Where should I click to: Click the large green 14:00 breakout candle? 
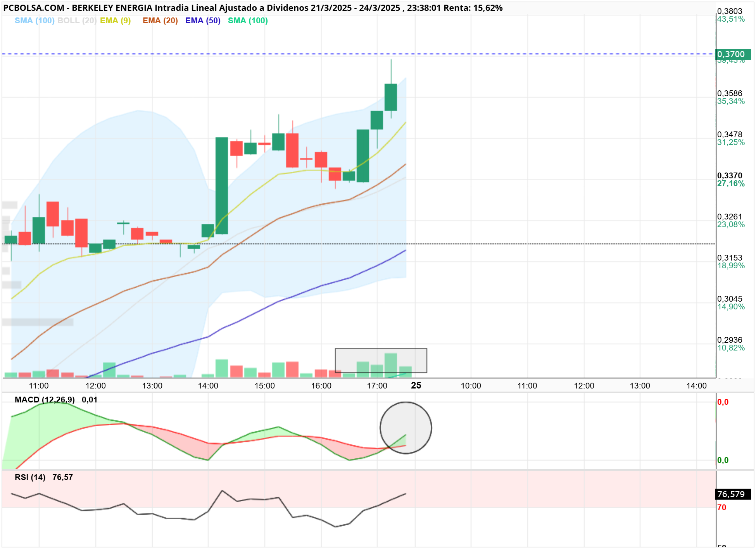(x=222, y=186)
